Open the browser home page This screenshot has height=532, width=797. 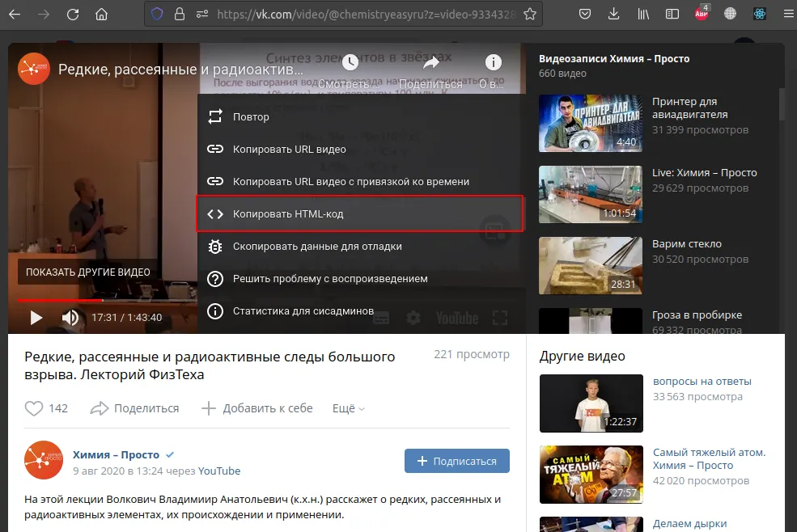[x=102, y=15]
